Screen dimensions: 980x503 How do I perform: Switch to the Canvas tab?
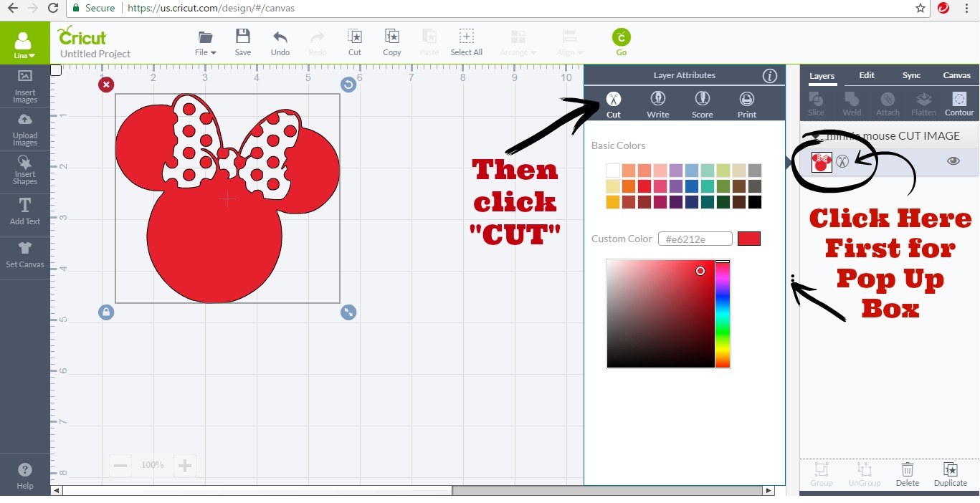click(956, 75)
